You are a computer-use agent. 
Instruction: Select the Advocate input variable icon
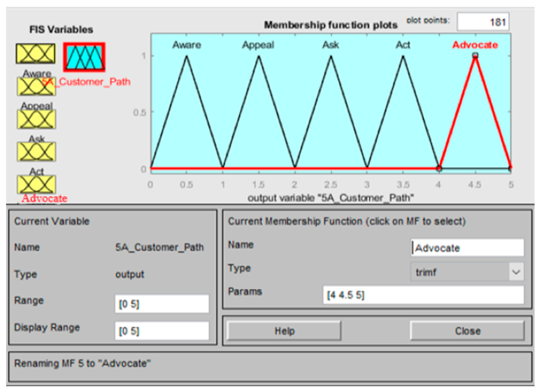tap(36, 184)
